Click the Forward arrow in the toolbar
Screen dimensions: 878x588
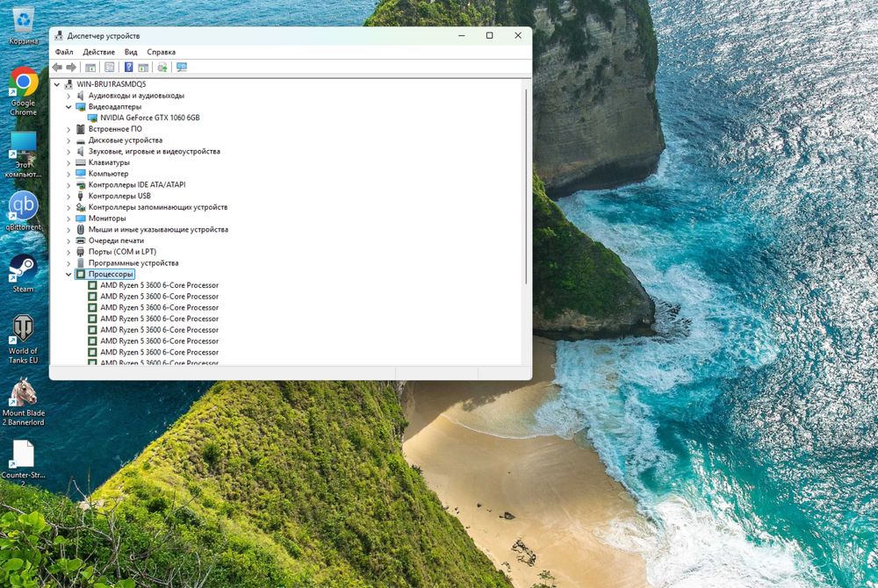tap(71, 67)
